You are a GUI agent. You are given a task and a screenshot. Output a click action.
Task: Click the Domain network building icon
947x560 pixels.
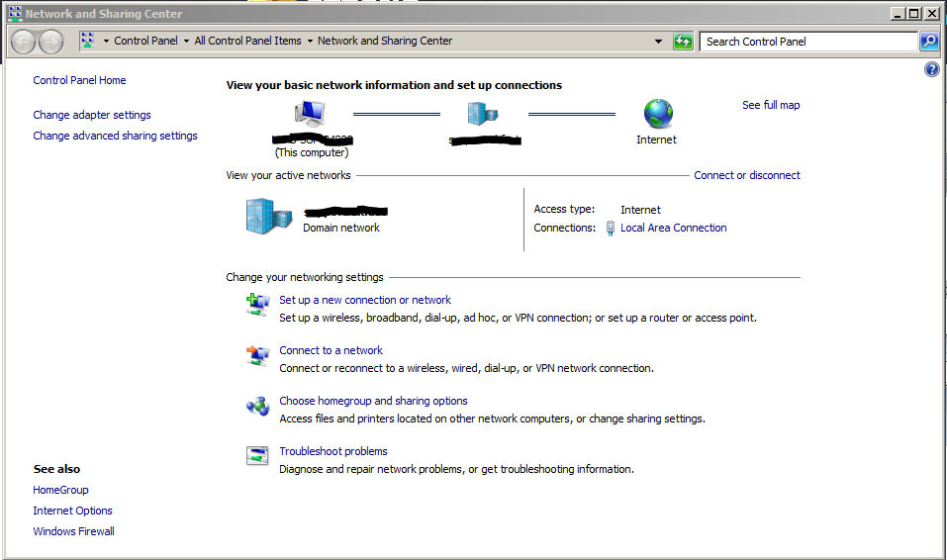pos(268,215)
